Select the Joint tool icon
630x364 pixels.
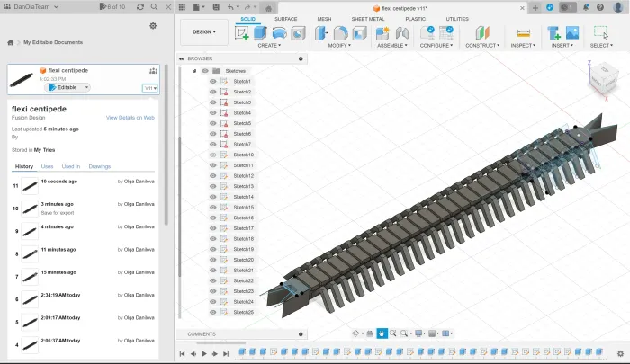point(401,33)
